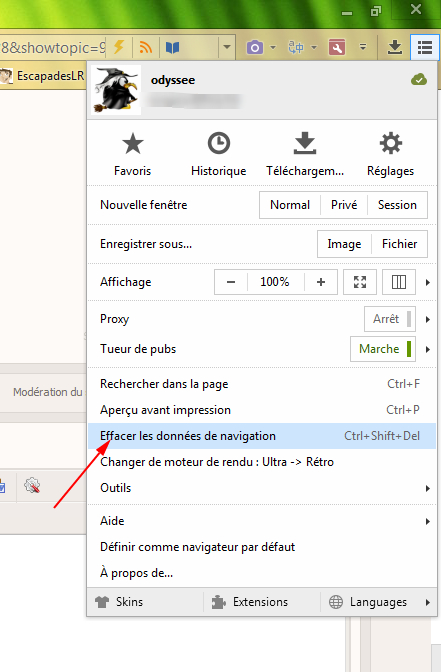Click the camera screenshot toolbar icon
Screen dimensions: 441x672
pyautogui.click(x=255, y=47)
